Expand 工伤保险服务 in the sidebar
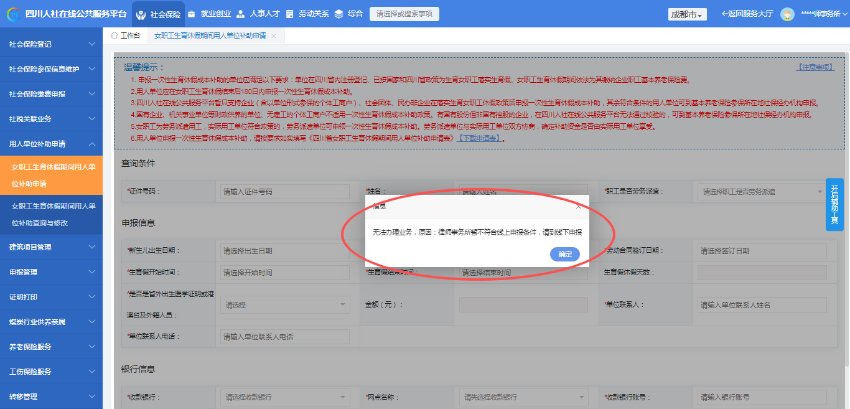This screenshot has height=409, width=850. 51,372
